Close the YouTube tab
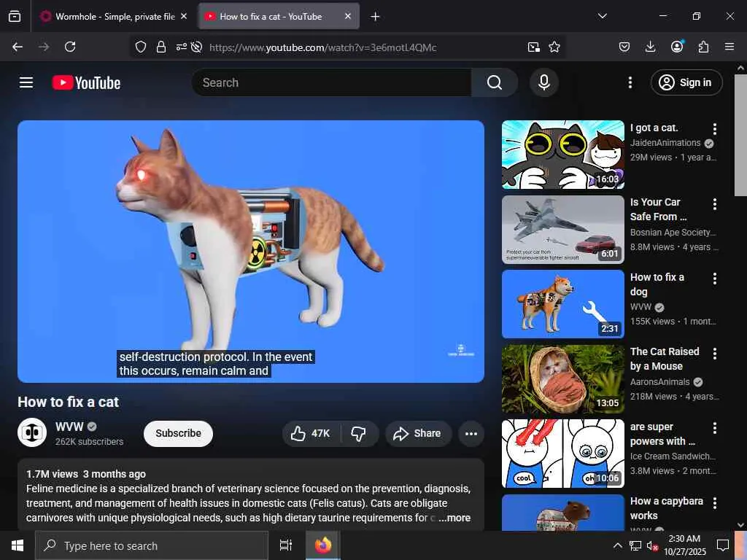Screen dimensions: 747x560 click(x=348, y=16)
